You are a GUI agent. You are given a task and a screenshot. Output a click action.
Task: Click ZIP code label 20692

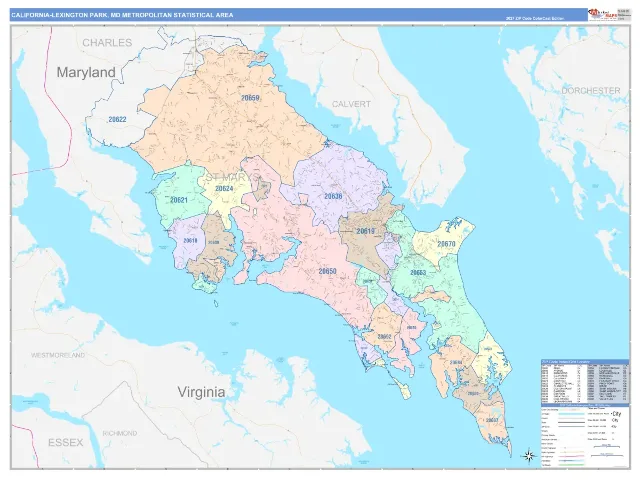pyautogui.click(x=384, y=337)
